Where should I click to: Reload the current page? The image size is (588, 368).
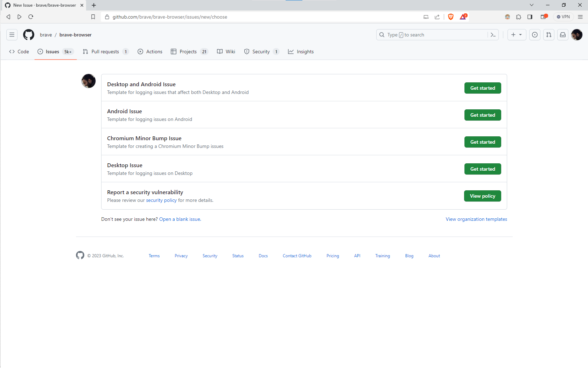tap(31, 17)
